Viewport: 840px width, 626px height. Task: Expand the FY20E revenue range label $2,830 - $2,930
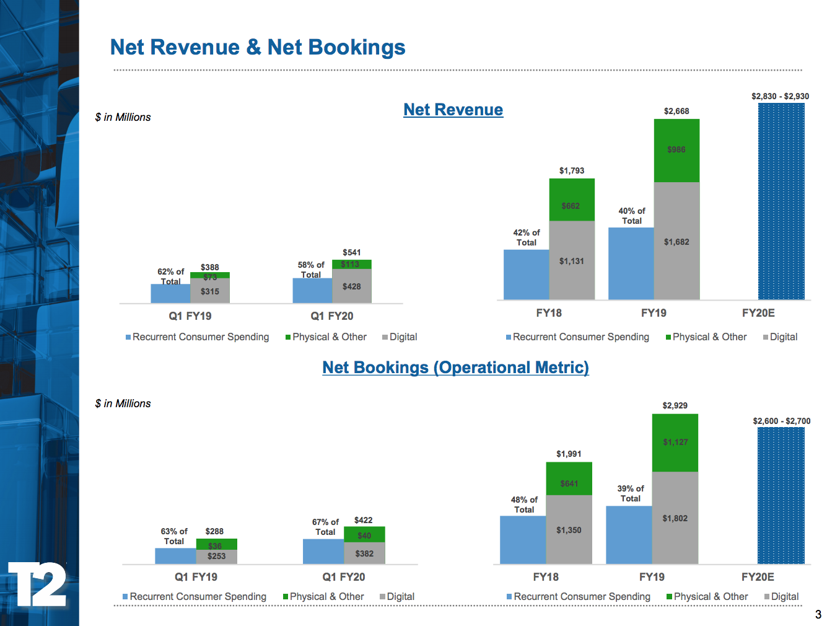coord(781,96)
